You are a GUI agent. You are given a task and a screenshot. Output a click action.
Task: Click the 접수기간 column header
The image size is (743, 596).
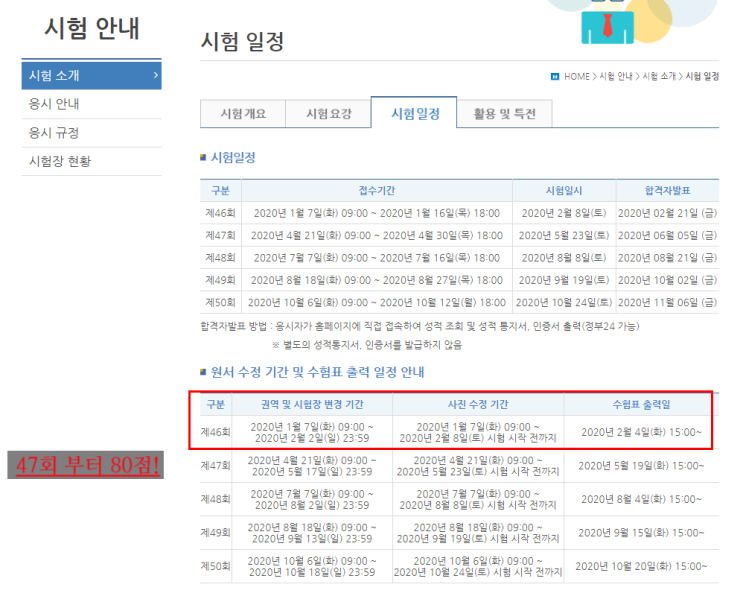(x=377, y=190)
